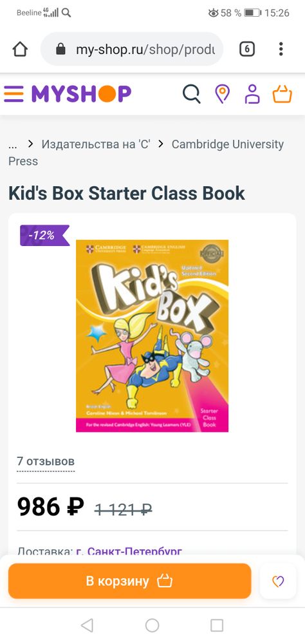305x644 pixels.
Task: Open the user account icon
Action: 252,94
